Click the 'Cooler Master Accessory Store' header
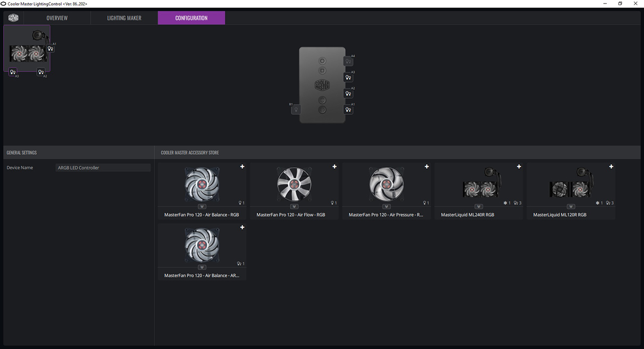The width and height of the screenshot is (644, 349). tap(190, 153)
